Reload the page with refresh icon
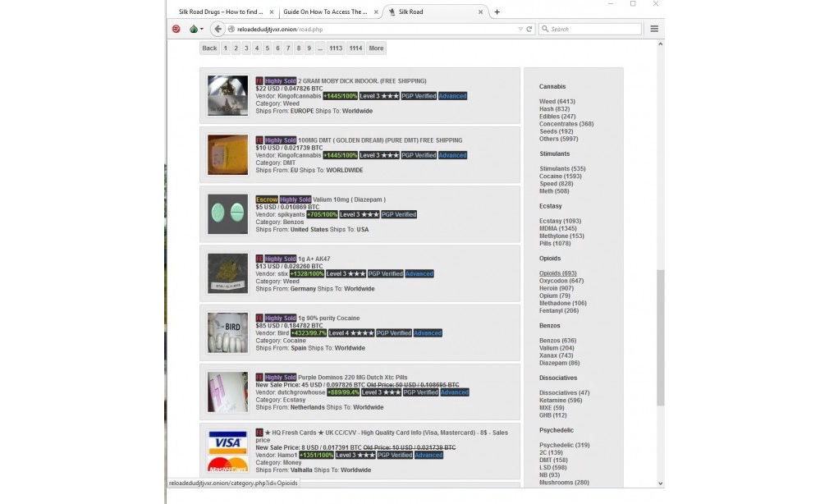The image size is (829, 504). click(529, 29)
